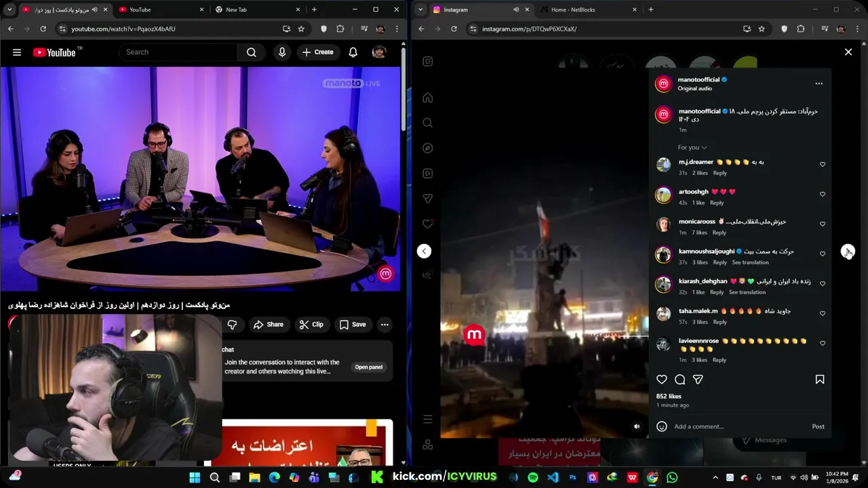Bookmark the Instagram page with star

762,29
